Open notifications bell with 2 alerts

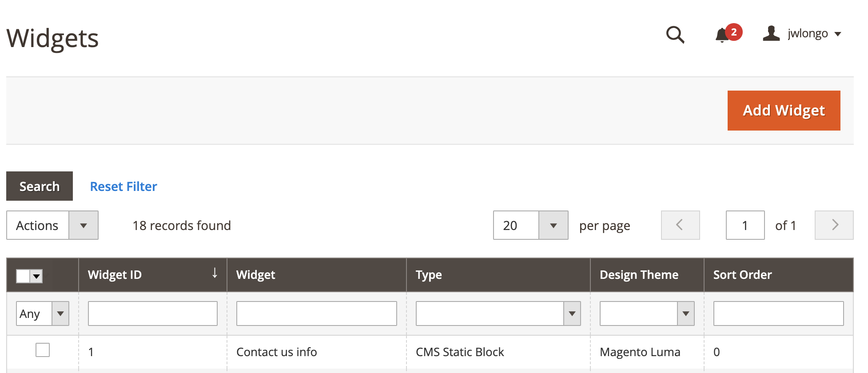point(722,34)
